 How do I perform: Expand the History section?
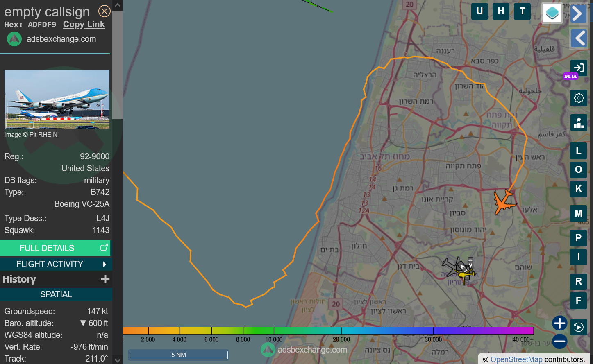105,279
